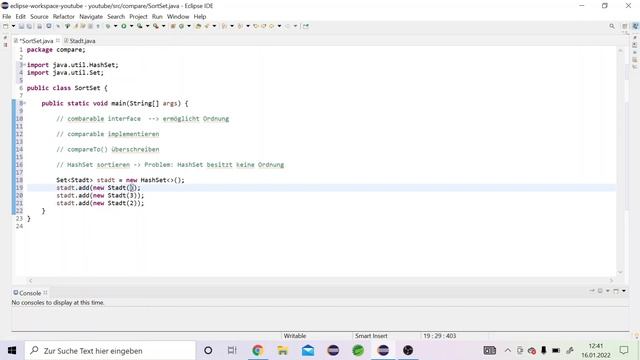The height and width of the screenshot is (360, 640).
Task: Click the Next Annotation toolbar icon
Action: point(224,26)
